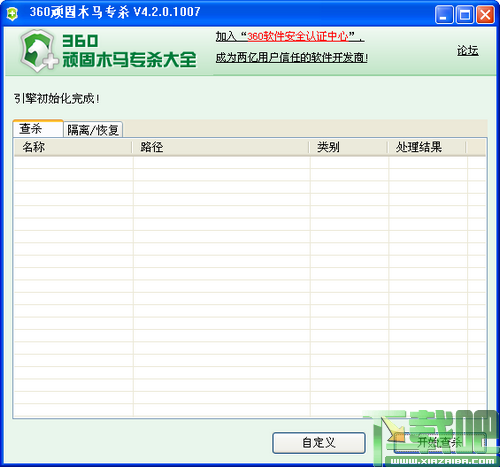Viewport: 500px width, 467px height.
Task: Open the 论坛 forum link
Action: tap(468, 51)
